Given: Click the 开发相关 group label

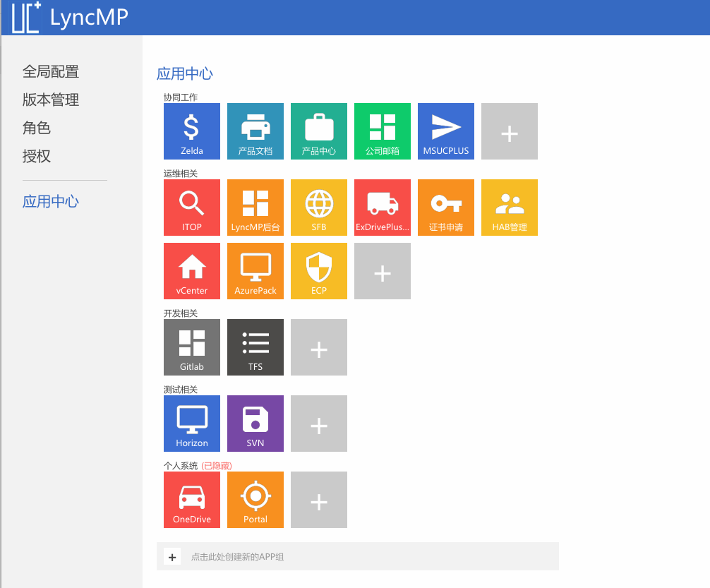Looking at the screenshot, I should [181, 313].
